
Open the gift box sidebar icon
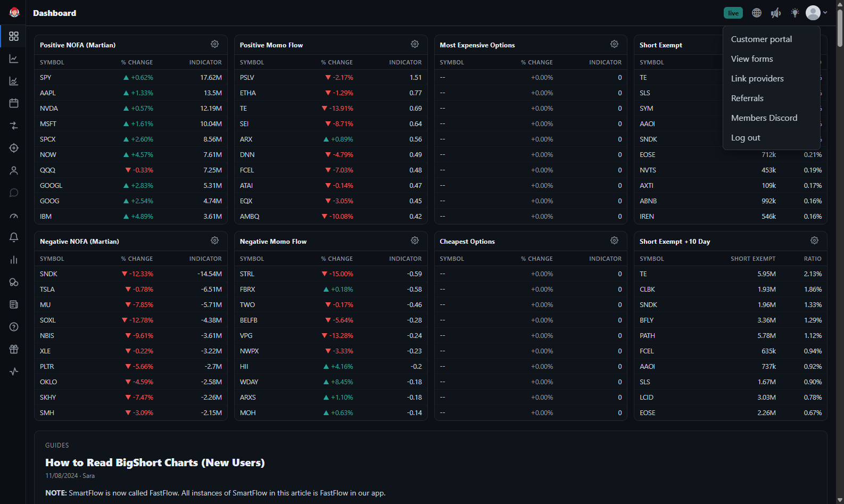click(x=14, y=349)
